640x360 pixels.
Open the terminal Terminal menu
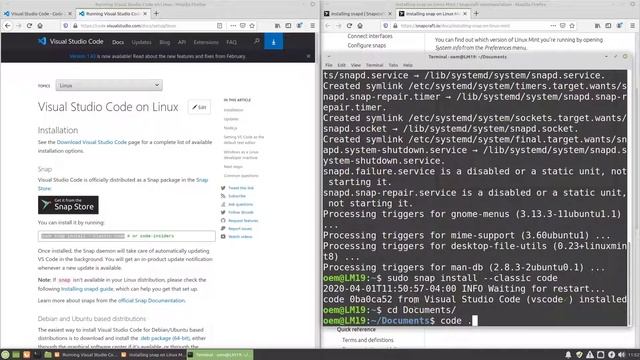pos(374,65)
